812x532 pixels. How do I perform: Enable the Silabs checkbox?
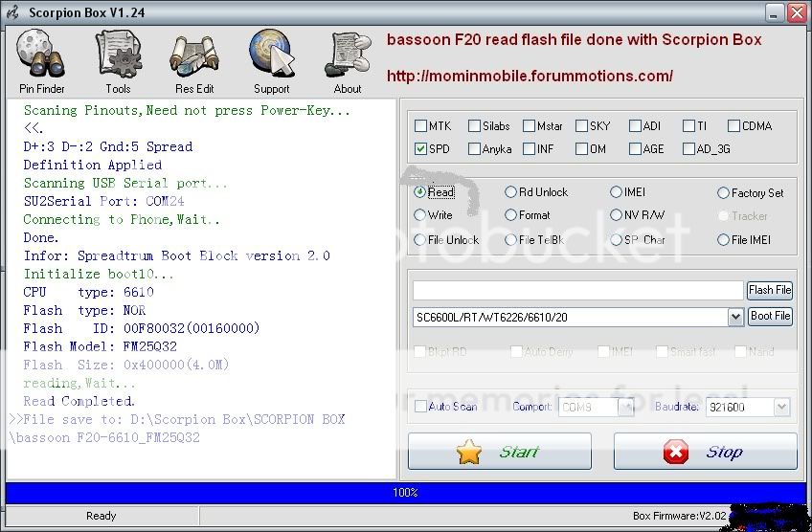point(474,125)
